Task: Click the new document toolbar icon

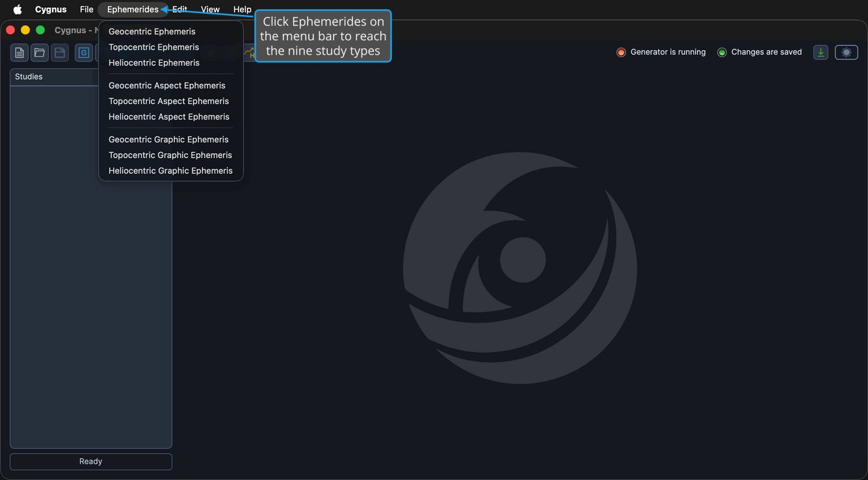Action: click(x=20, y=53)
